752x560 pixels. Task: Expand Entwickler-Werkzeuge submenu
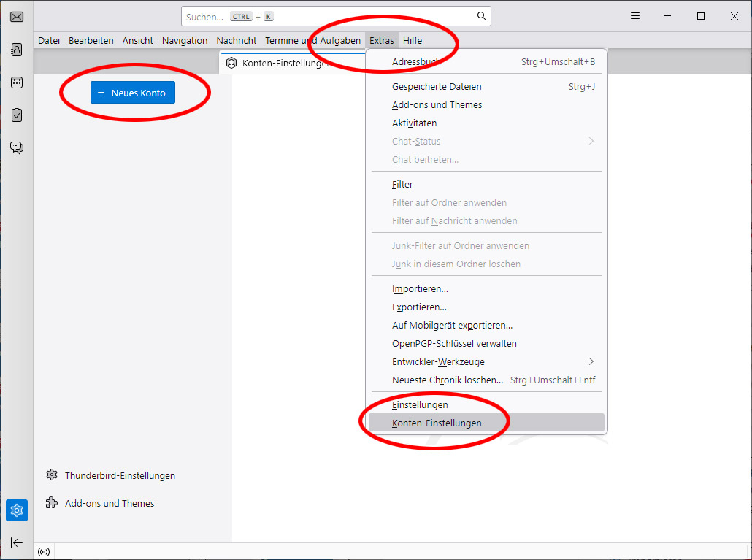point(486,362)
